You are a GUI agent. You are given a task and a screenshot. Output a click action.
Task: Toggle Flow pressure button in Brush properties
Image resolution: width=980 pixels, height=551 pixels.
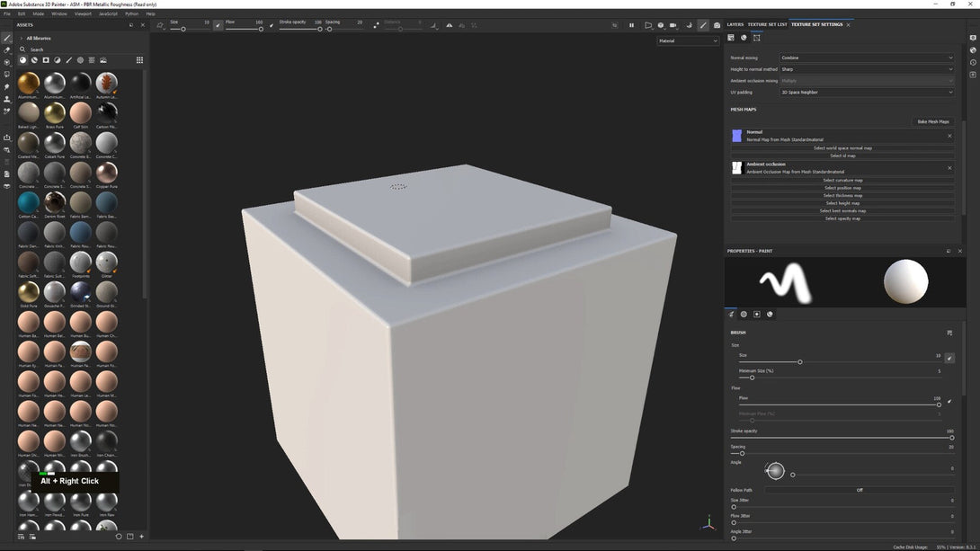[x=949, y=401]
